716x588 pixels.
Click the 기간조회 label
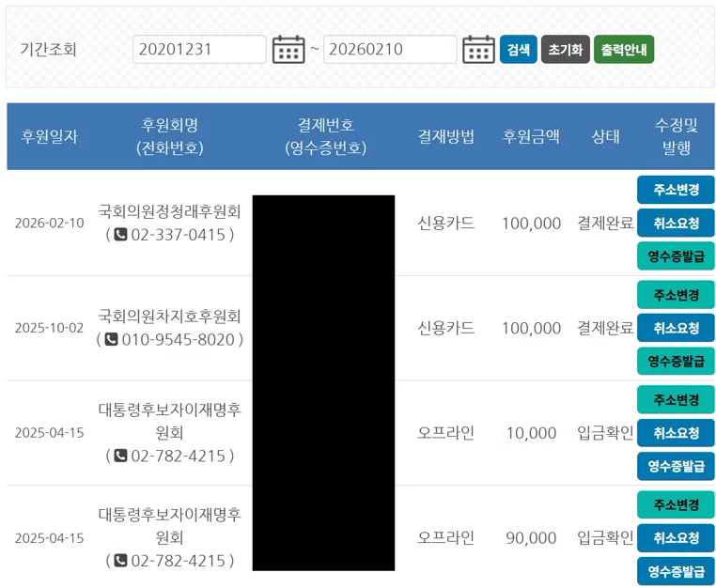[x=48, y=49]
